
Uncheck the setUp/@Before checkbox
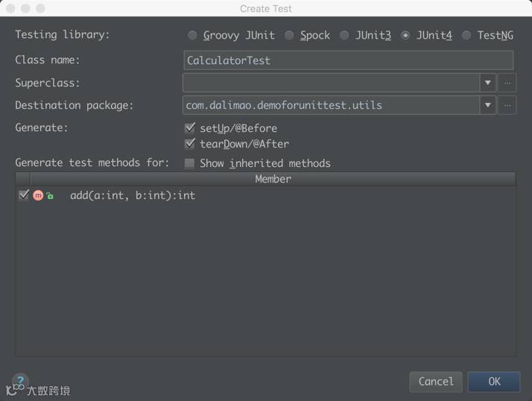(190, 128)
